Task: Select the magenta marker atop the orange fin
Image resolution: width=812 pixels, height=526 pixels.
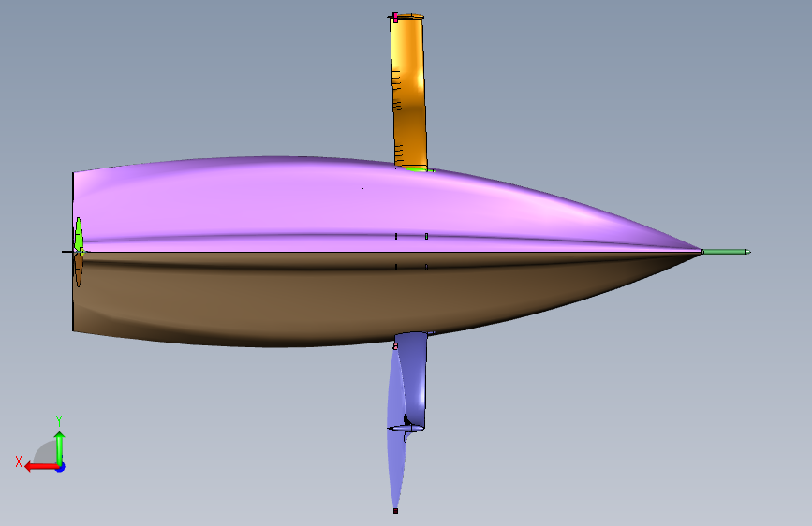Action: pyautogui.click(x=395, y=18)
